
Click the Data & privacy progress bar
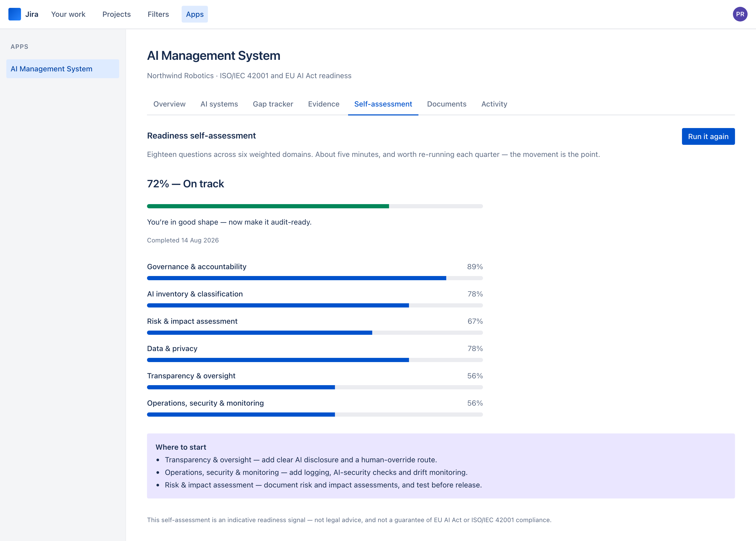click(315, 360)
